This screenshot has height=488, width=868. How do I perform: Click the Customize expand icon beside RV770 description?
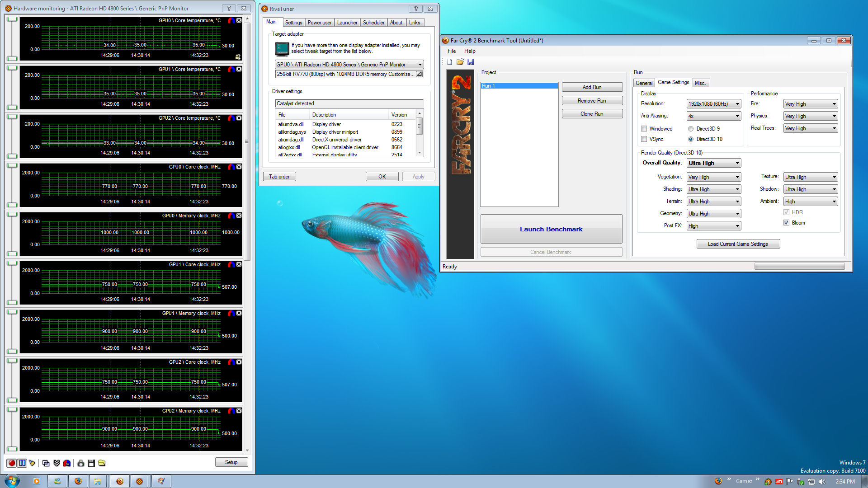point(419,74)
